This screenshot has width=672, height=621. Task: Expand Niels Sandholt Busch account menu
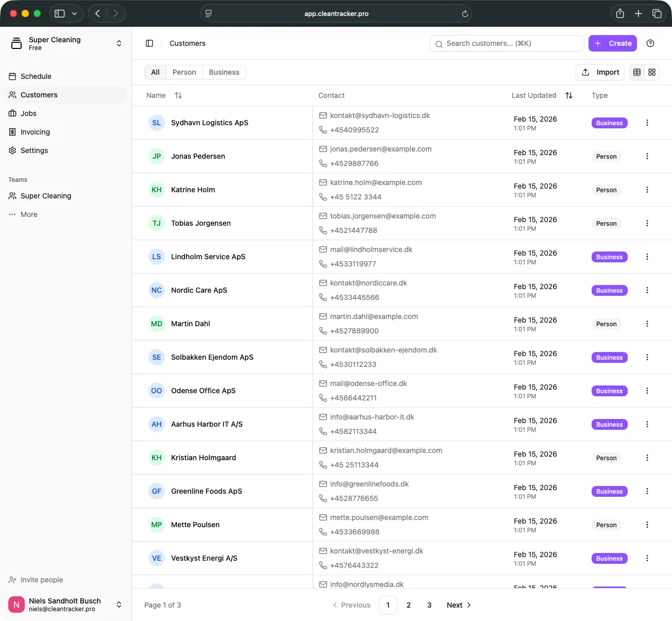[x=119, y=605]
